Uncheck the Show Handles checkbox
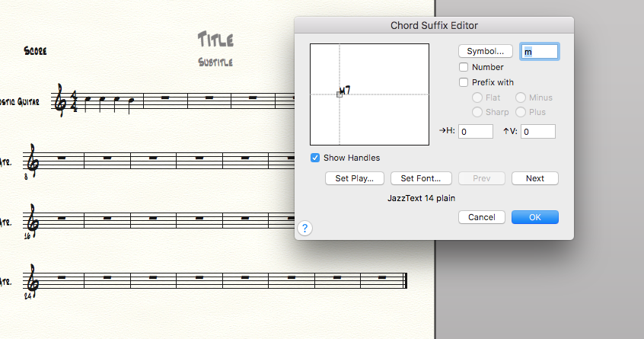This screenshot has height=339, width=644. [315, 158]
